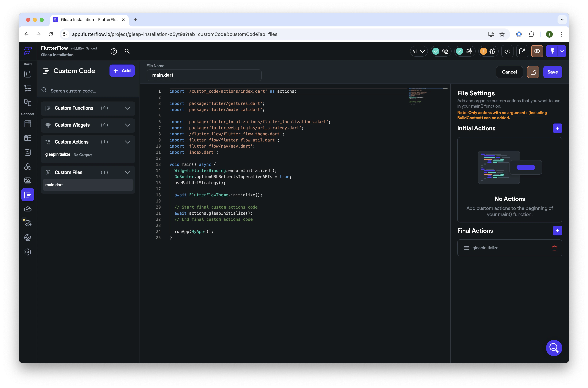
Task: Open the Settings gear icon in sidebar
Action: [x=28, y=252]
